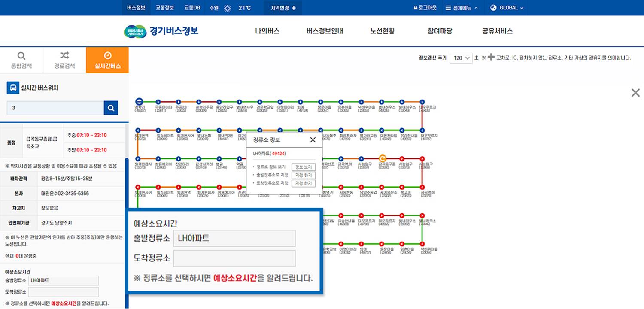Click the 로그아웃 lock link
This screenshot has width=644, height=309.
click(425, 8)
